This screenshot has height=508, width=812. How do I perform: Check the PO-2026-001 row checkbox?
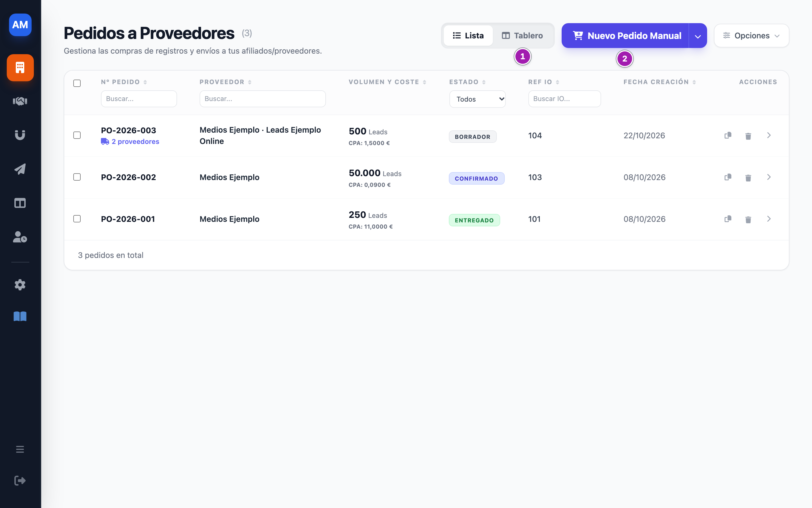click(x=77, y=219)
